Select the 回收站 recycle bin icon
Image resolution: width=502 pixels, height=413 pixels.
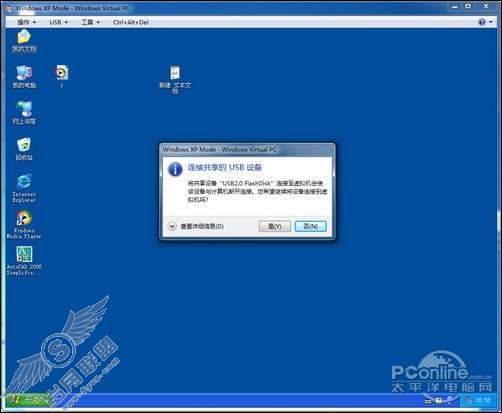coord(24,149)
